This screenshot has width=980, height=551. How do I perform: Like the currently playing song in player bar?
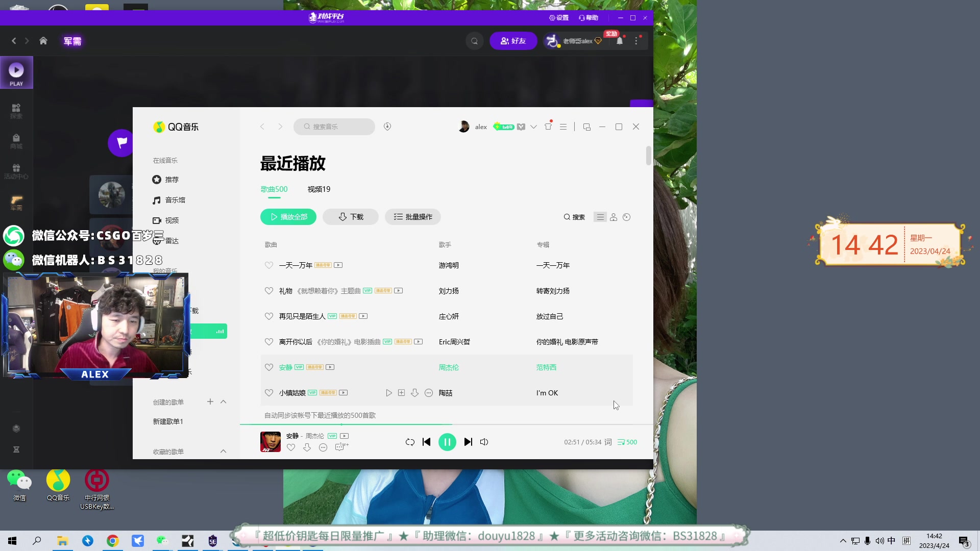click(291, 447)
